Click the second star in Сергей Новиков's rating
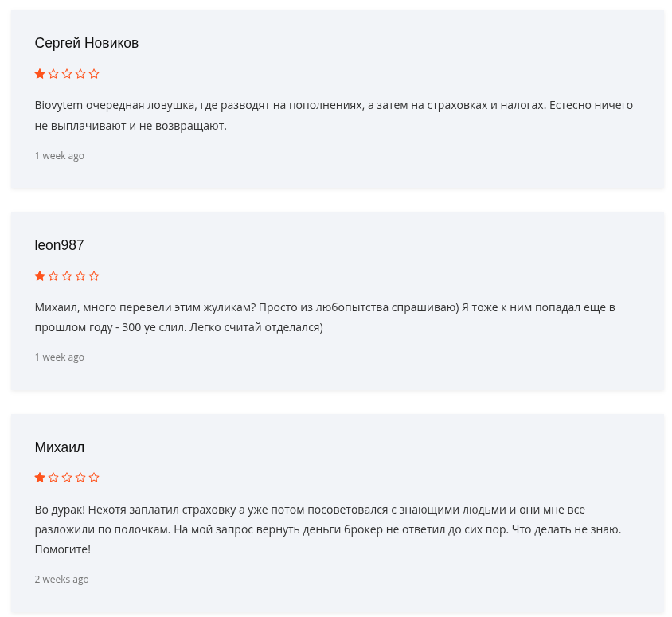 coord(53,74)
